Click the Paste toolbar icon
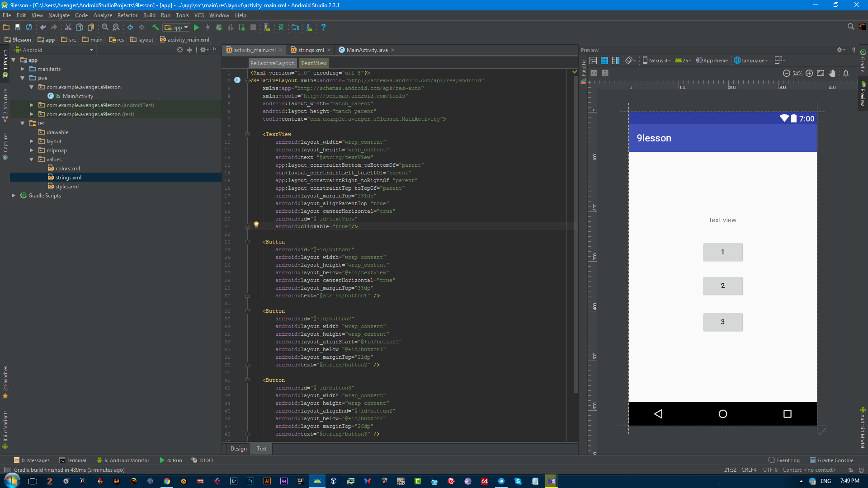The height and width of the screenshot is (488, 868). tap(91, 28)
